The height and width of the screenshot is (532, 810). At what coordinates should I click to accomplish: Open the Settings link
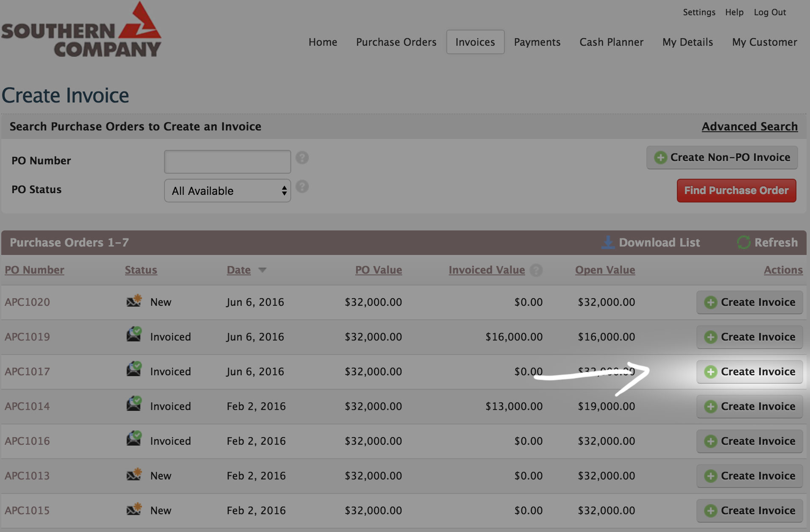pos(699,12)
